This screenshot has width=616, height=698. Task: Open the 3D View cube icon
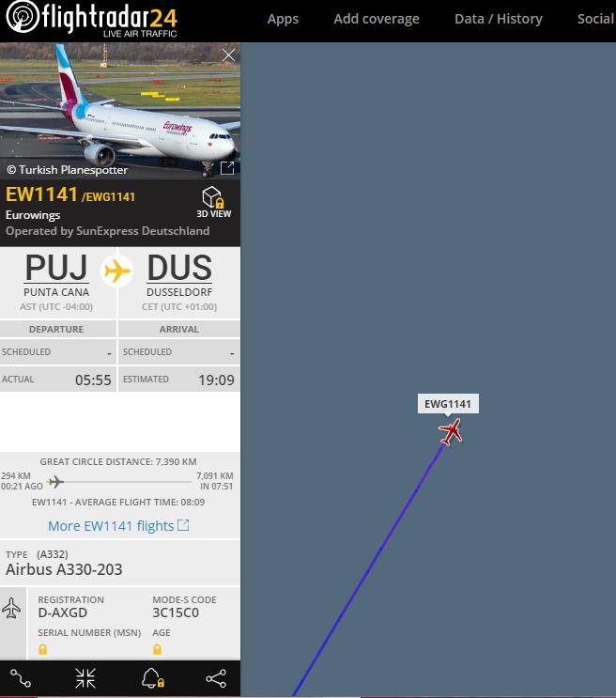coord(213,197)
